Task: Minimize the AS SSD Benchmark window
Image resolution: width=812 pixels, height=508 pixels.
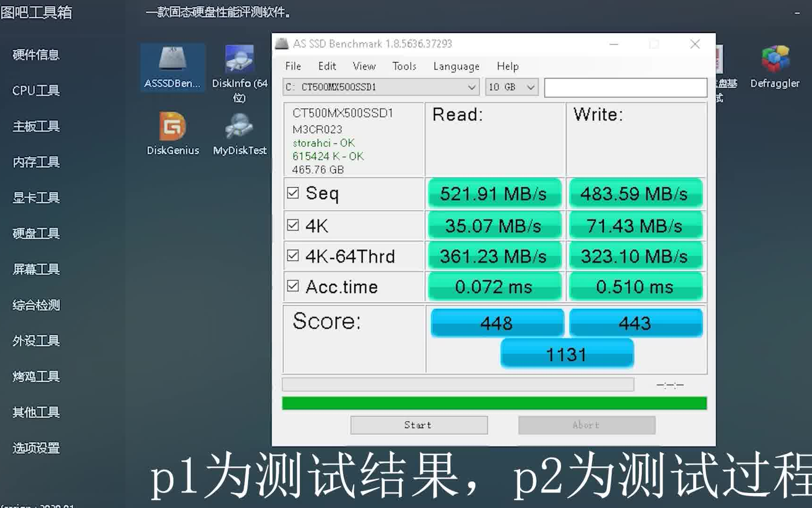Action: 614,44
